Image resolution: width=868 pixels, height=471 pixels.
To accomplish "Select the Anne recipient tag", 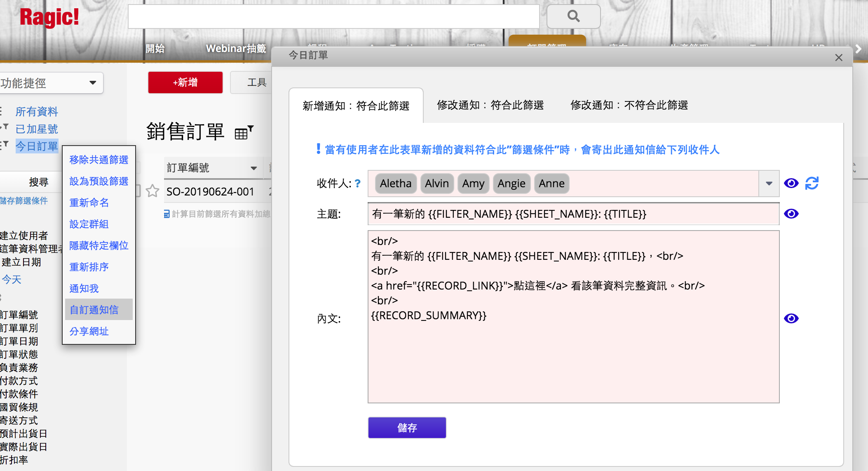I will (x=552, y=184).
